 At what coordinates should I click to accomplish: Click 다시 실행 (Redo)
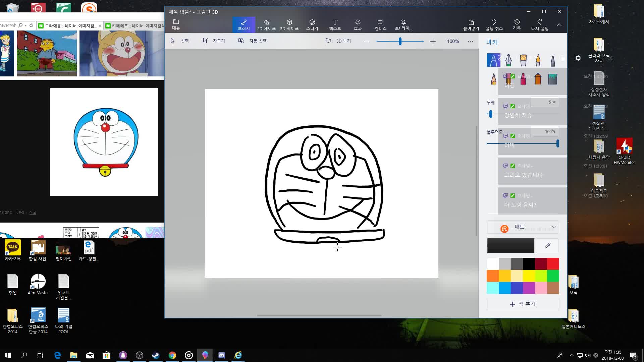(540, 25)
